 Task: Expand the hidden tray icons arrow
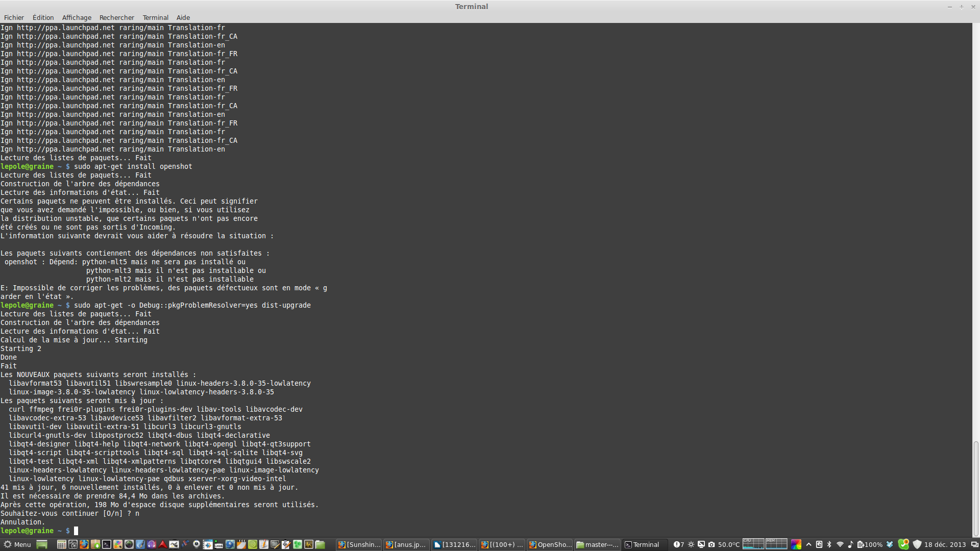pos(808,544)
